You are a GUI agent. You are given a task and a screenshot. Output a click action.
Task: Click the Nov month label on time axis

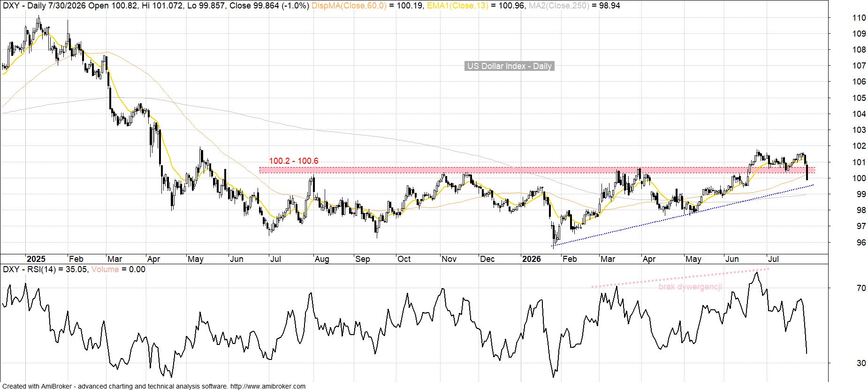(449, 259)
